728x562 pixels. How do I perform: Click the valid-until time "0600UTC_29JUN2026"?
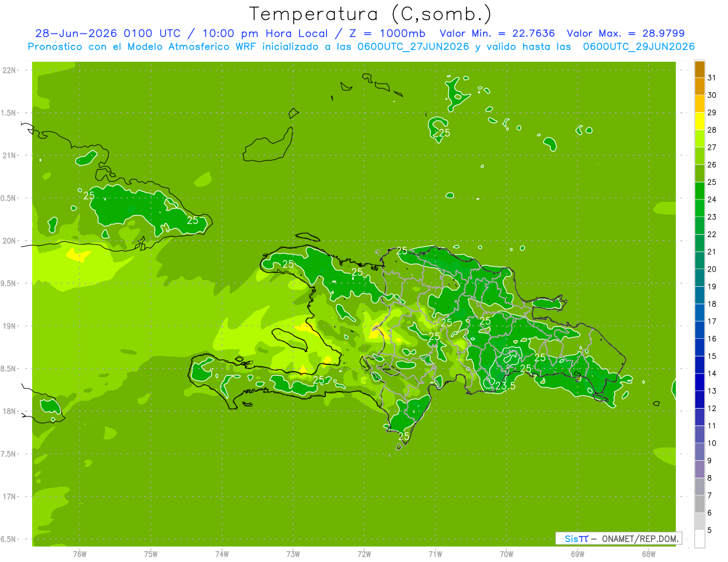tap(639, 47)
